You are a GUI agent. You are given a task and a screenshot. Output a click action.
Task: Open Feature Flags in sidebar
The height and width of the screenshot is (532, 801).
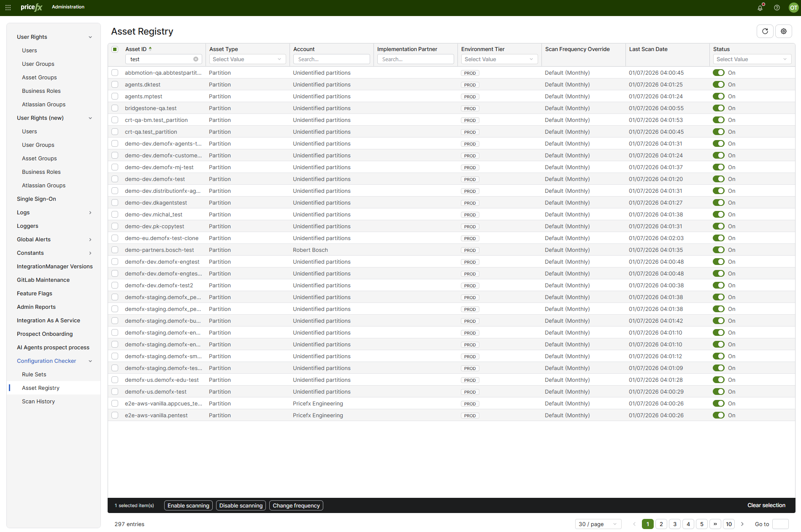(35, 293)
